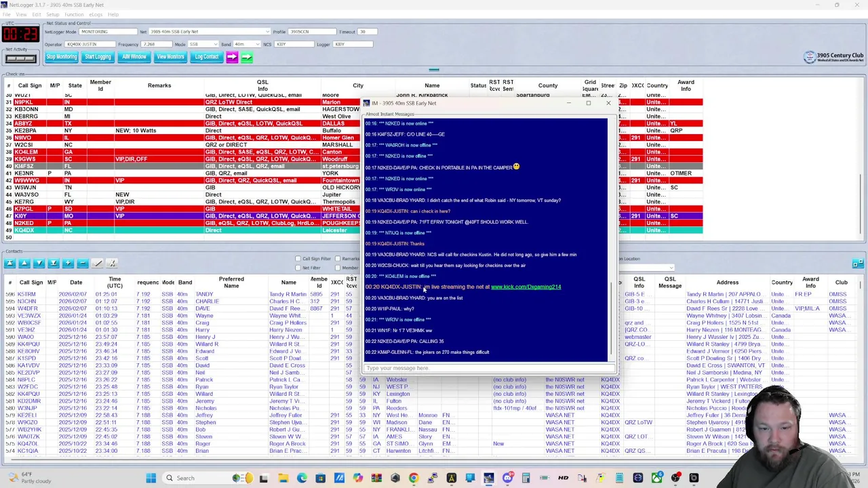Toggle Member filter checkbox

point(338,268)
